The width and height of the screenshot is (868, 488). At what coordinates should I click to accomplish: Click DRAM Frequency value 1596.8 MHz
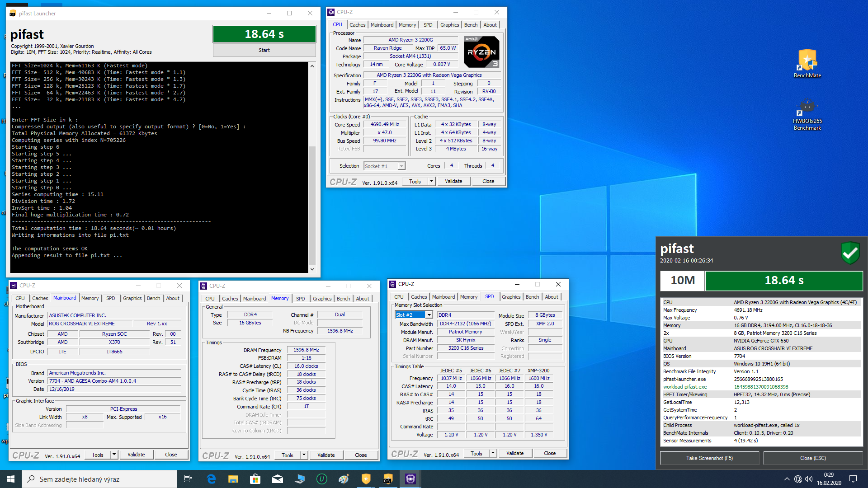tap(306, 350)
